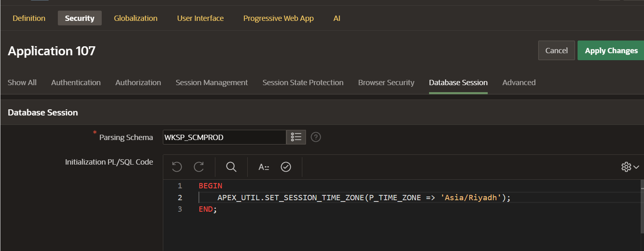
Task: Click the Apply Changes button
Action: (x=611, y=51)
